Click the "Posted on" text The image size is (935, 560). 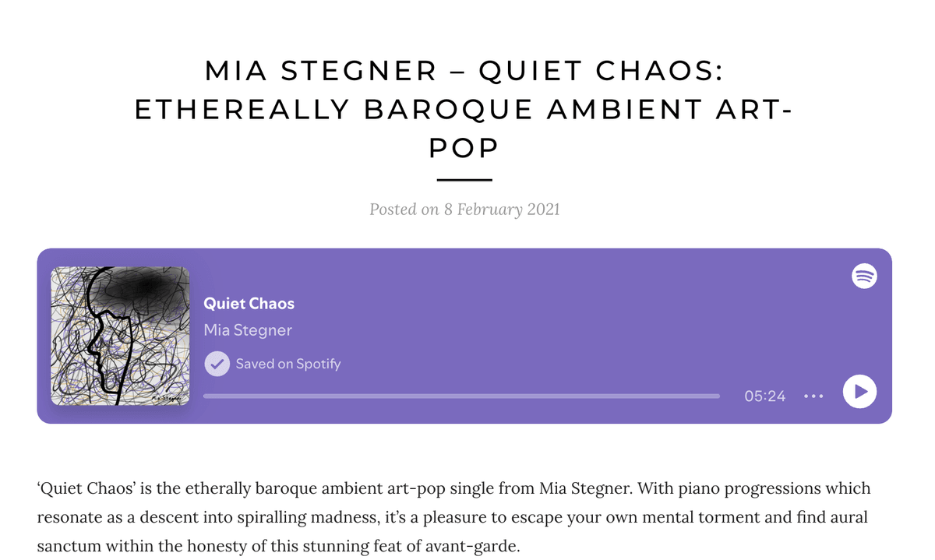pos(404,209)
